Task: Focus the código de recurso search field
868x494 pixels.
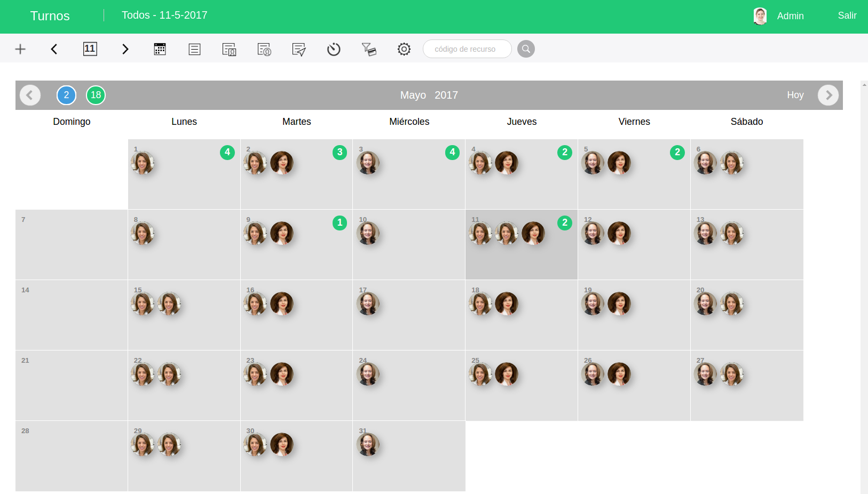Action: pyautogui.click(x=467, y=49)
